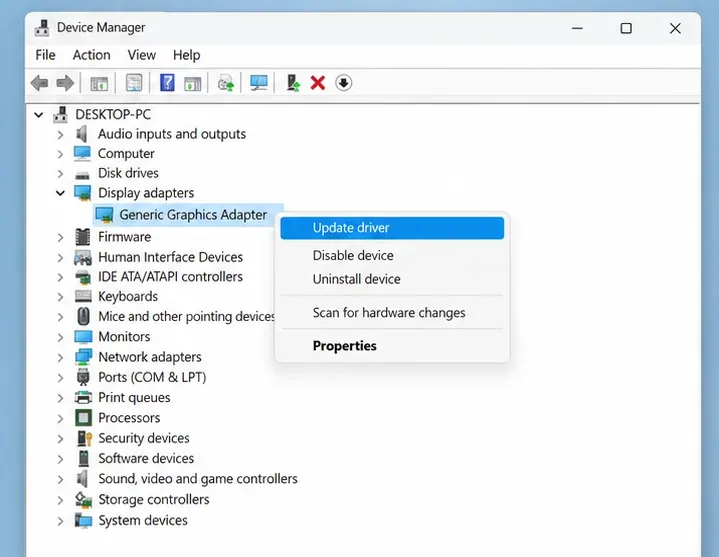Select Mice and other pointing devices label
This screenshot has width=719, height=557.
pos(186,316)
